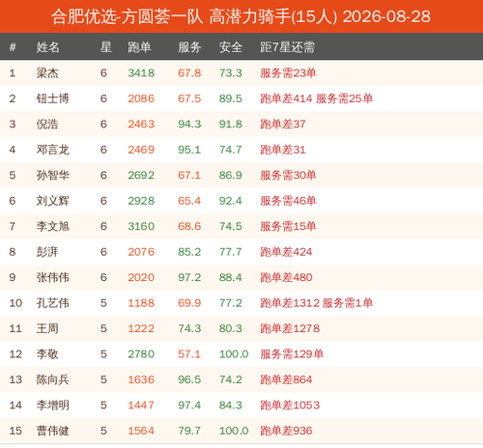Viewport: 483px width, 448px height.
Task: Click the 安全 column header
Action: click(231, 47)
